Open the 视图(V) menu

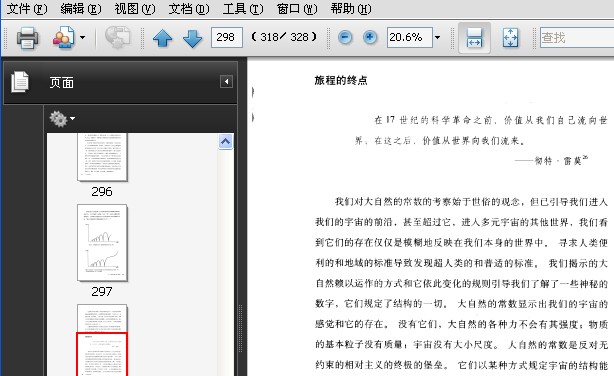coord(135,9)
